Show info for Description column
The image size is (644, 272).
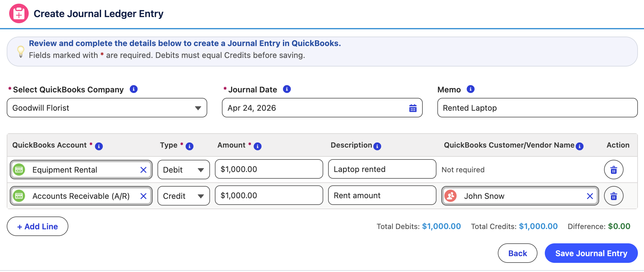click(377, 146)
